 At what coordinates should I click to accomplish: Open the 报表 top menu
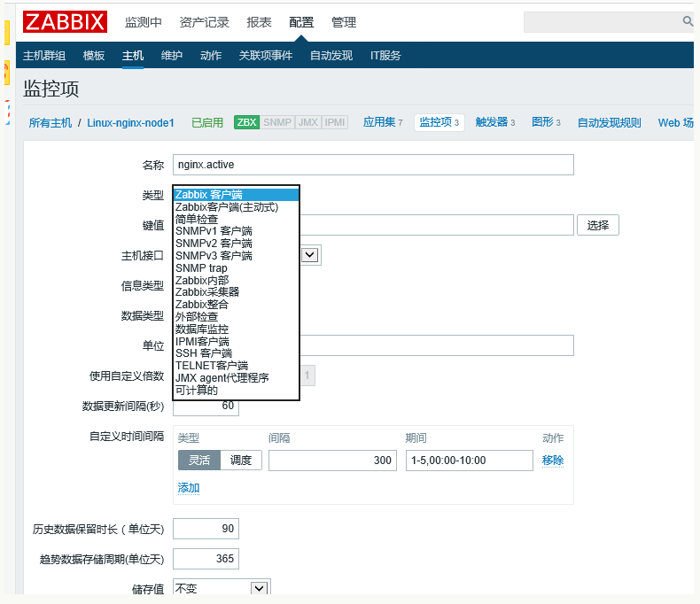[259, 22]
